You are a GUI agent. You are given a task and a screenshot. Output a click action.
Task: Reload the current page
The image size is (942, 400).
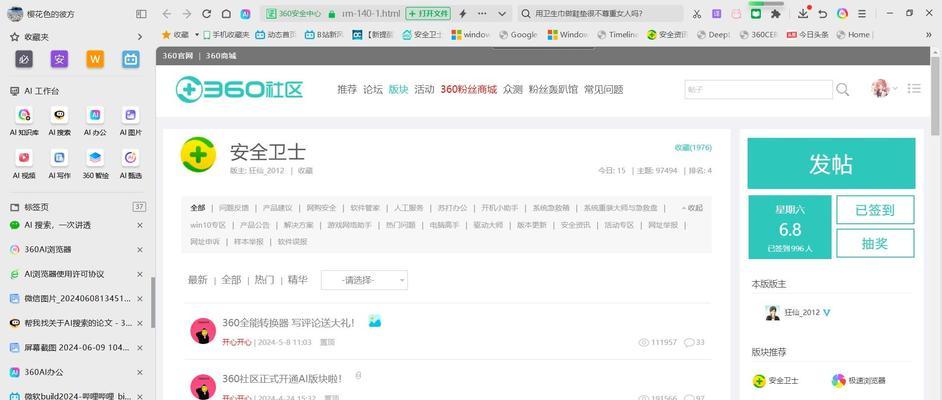coord(206,13)
